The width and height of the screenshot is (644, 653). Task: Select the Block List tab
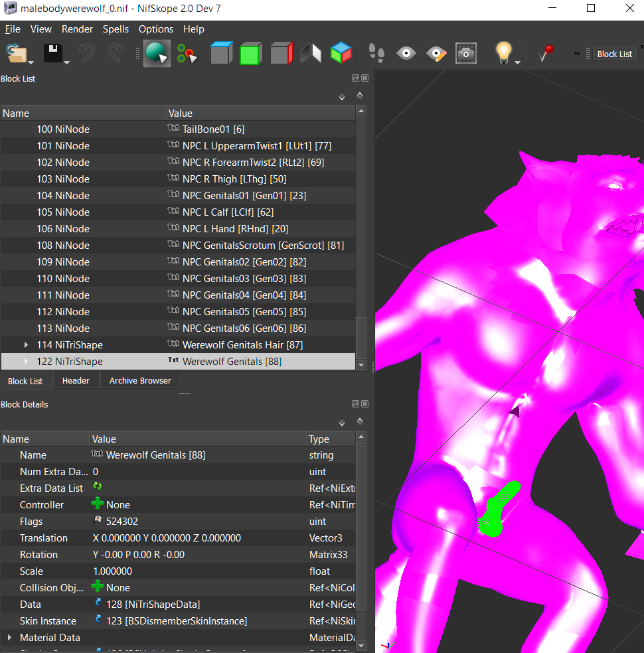coord(25,381)
